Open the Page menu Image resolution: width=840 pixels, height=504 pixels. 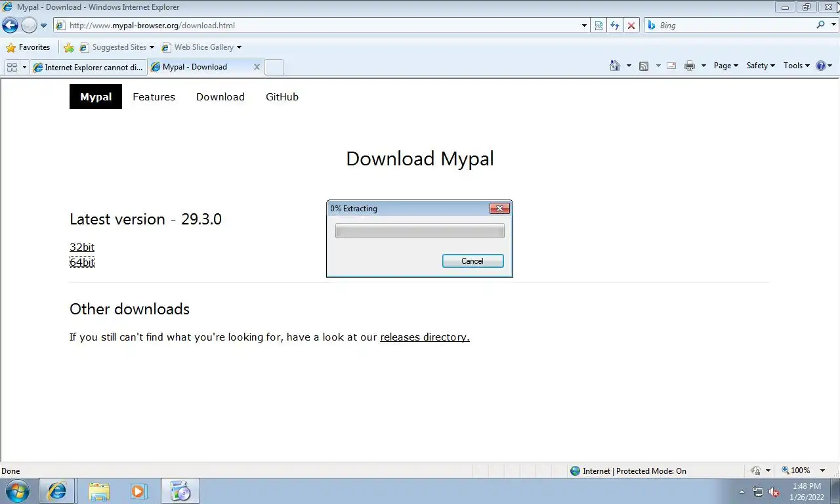[x=726, y=66]
